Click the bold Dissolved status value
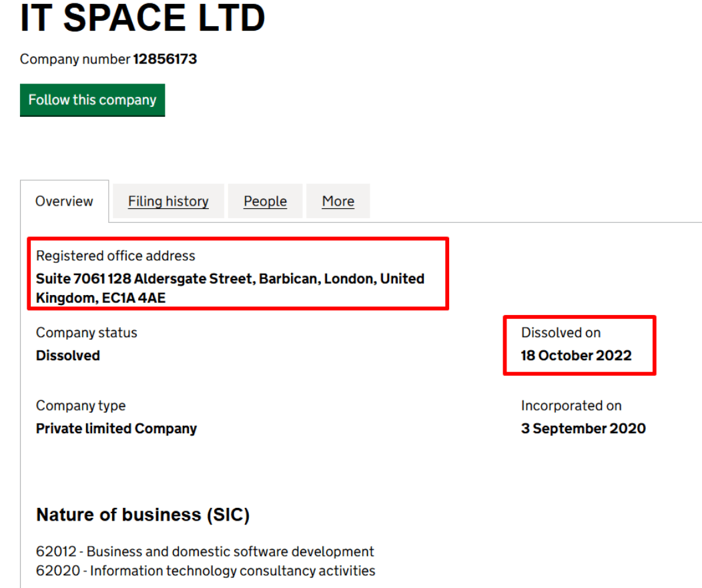The width and height of the screenshot is (702, 588). click(x=68, y=356)
